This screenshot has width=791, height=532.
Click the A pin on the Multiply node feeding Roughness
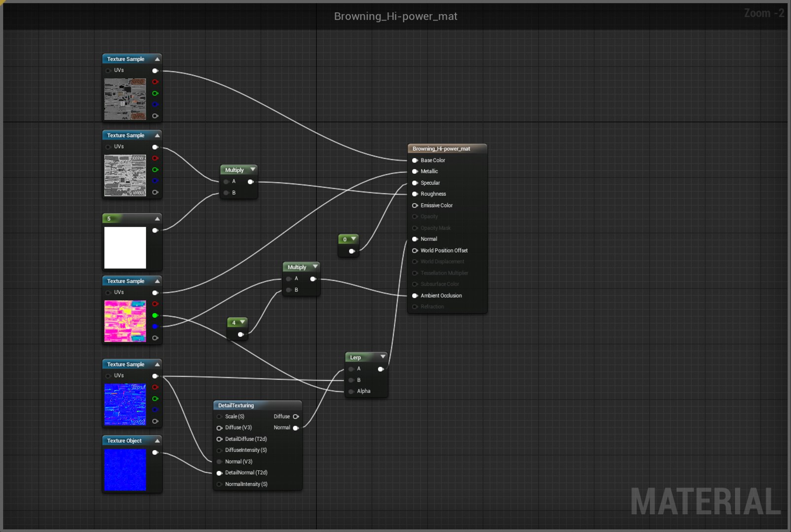[226, 182]
